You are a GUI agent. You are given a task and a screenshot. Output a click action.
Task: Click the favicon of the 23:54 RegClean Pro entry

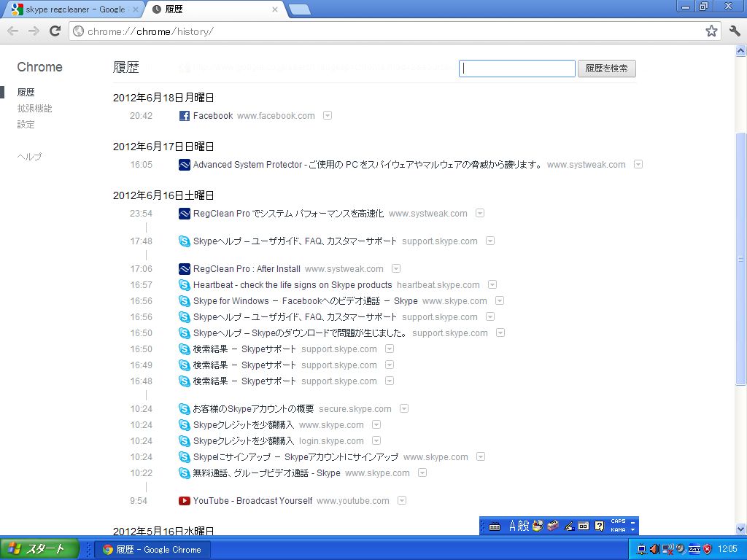[185, 214]
